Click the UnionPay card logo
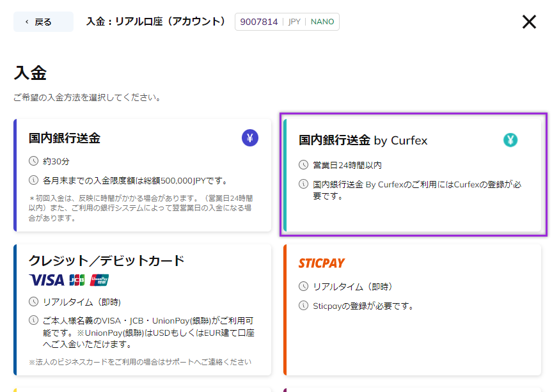 (99, 280)
